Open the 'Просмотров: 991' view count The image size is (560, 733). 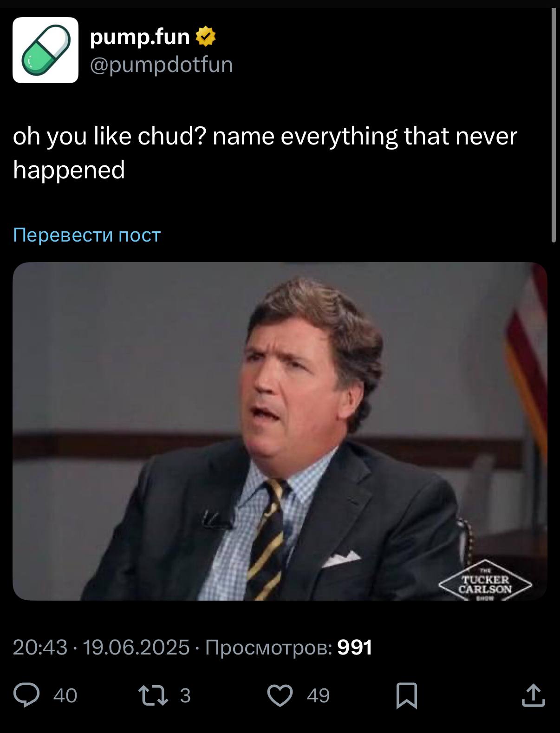[288, 647]
